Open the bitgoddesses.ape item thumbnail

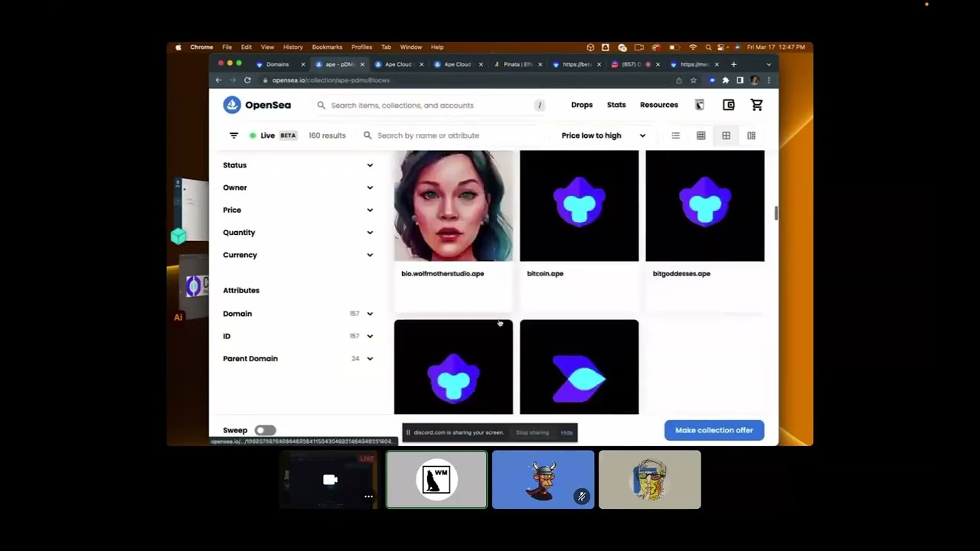705,206
